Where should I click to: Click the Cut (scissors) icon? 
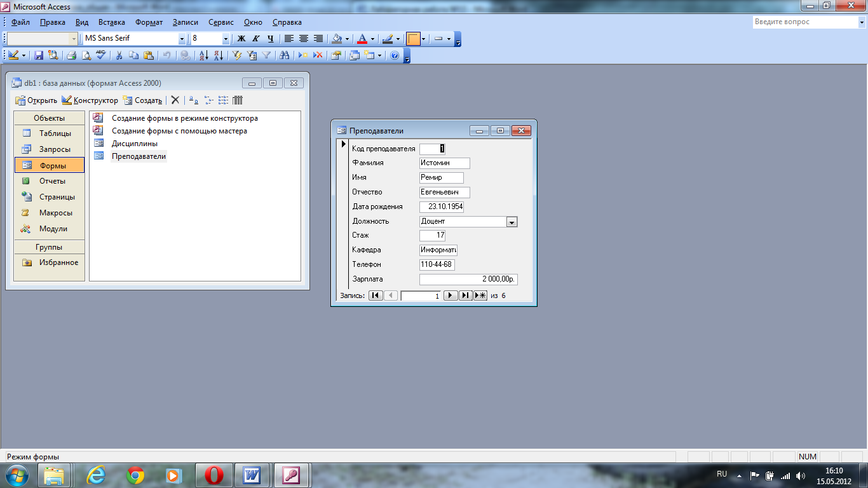119,55
